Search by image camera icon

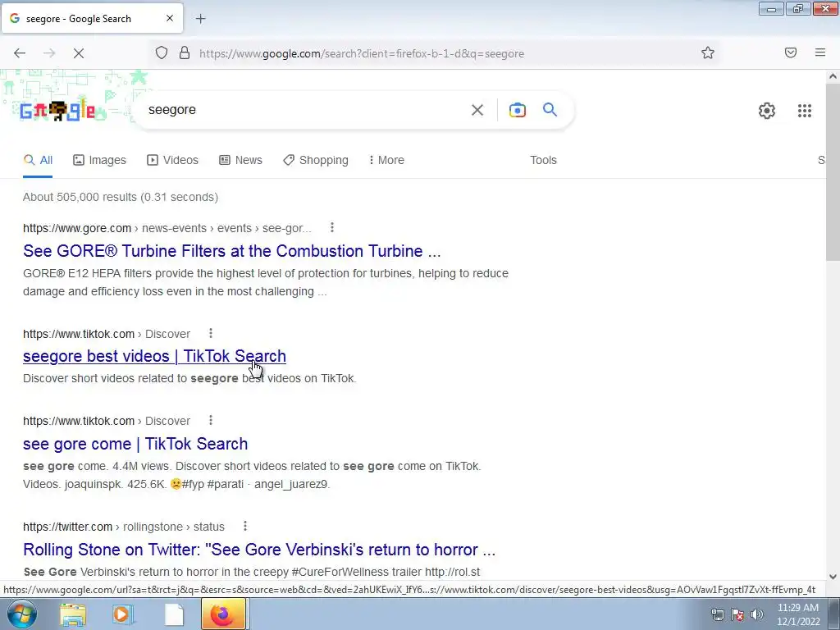pyautogui.click(x=517, y=110)
